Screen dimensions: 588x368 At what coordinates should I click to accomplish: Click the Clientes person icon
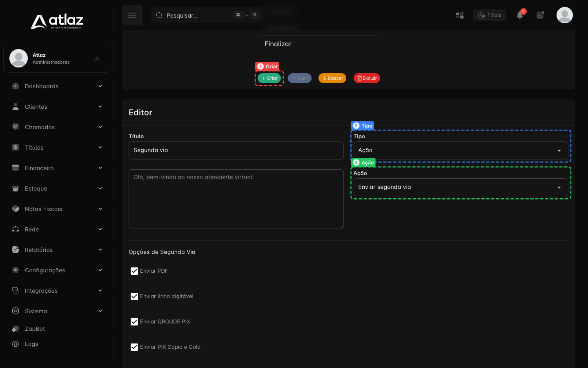16,106
